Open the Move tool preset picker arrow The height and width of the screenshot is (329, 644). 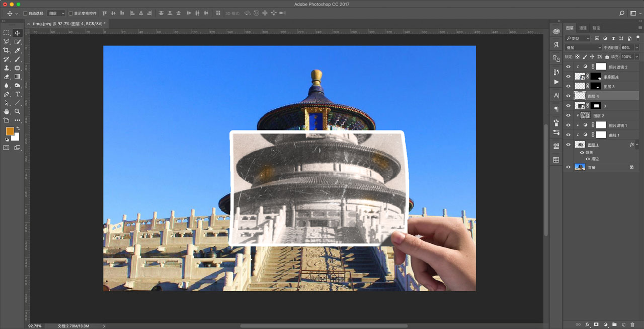[16, 14]
